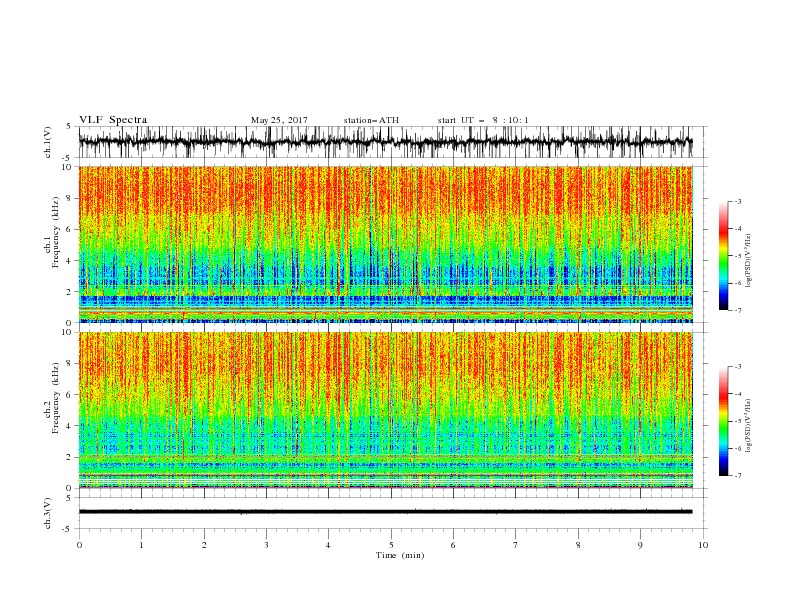This screenshot has width=792, height=612.
Task: Click the "VLF Spectra" plot title
Action: pos(113,120)
